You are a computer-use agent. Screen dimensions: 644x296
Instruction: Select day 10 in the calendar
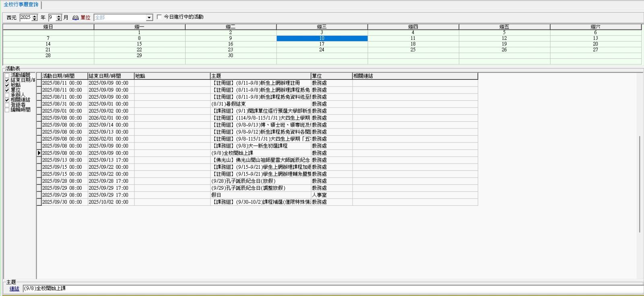[x=322, y=38]
